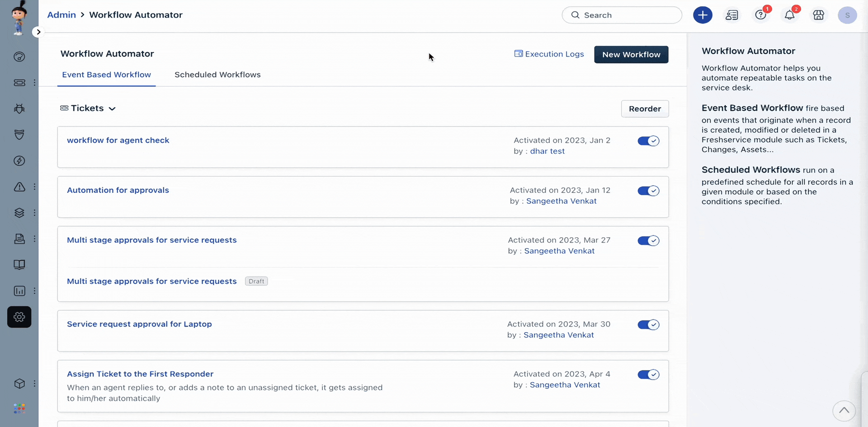Image resolution: width=868 pixels, height=427 pixels.
Task: Click the scroll-to-top arrow button
Action: point(844,411)
